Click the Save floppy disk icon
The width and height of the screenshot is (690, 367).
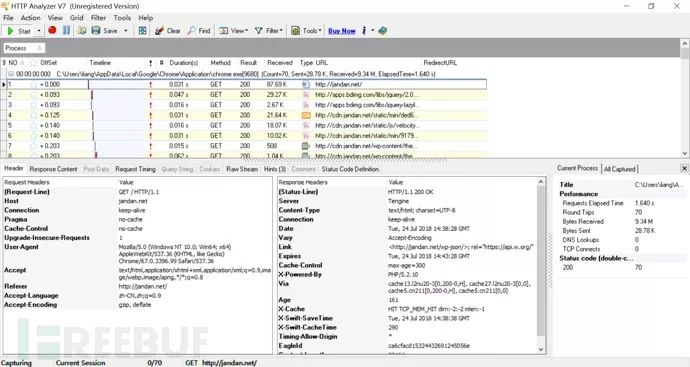[96, 30]
